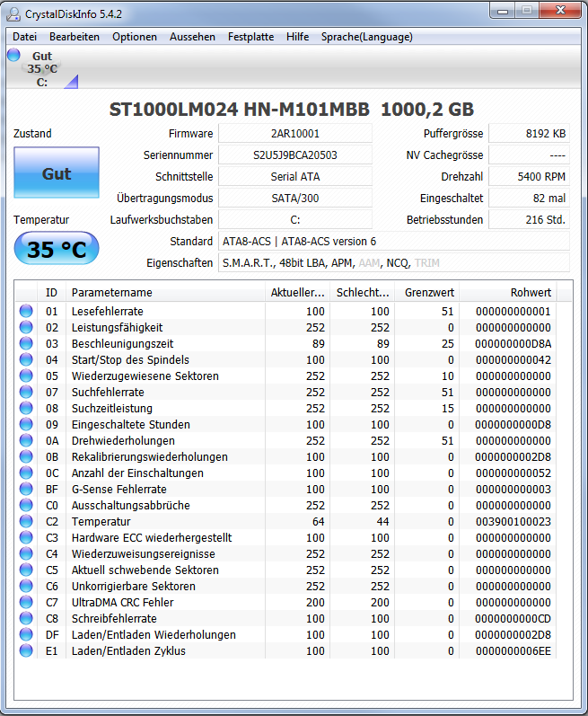The image size is (588, 716).
Task: Click the Aktueller... column header
Action: (297, 292)
